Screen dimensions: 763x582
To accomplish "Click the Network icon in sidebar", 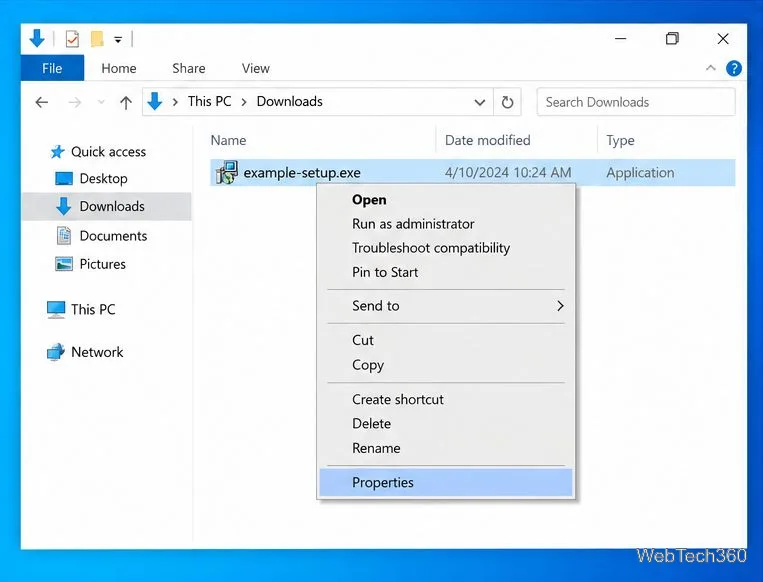I will click(56, 352).
